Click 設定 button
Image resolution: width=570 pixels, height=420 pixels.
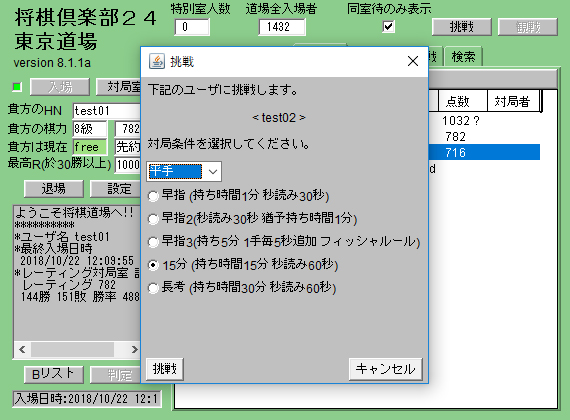(x=116, y=189)
